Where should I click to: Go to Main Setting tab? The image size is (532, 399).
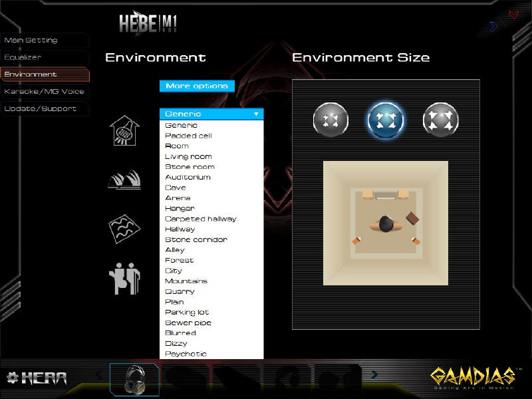coord(45,41)
